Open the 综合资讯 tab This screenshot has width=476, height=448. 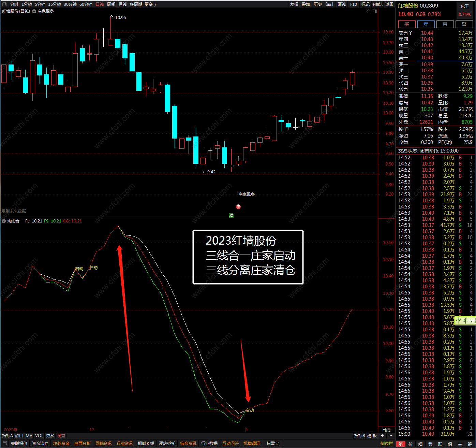coord(188,444)
